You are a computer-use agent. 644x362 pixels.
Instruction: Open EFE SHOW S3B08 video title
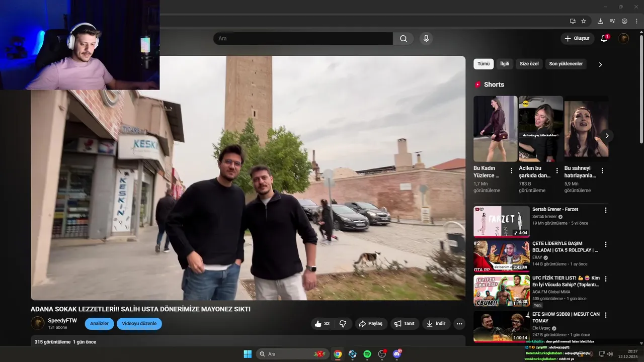pyautogui.click(x=566, y=317)
